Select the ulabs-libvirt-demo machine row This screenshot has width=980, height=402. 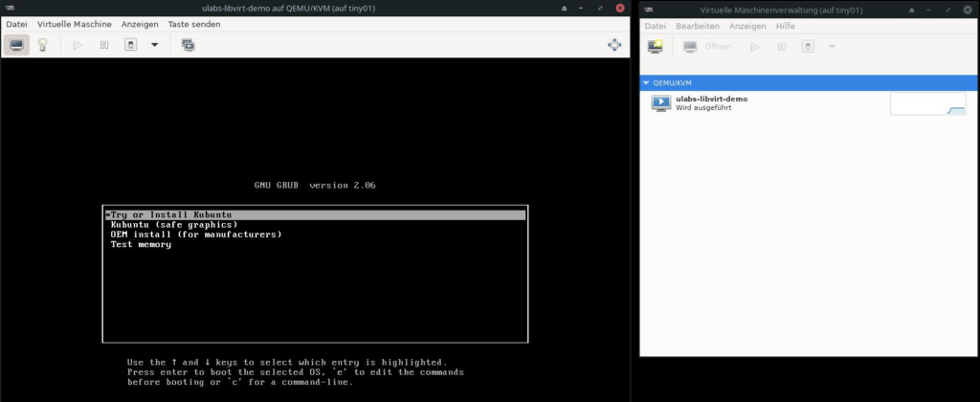[x=809, y=103]
